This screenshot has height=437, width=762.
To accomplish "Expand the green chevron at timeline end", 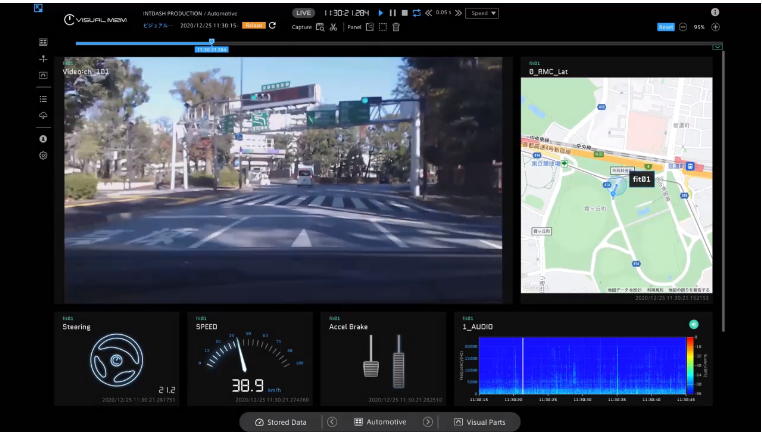I will (717, 47).
